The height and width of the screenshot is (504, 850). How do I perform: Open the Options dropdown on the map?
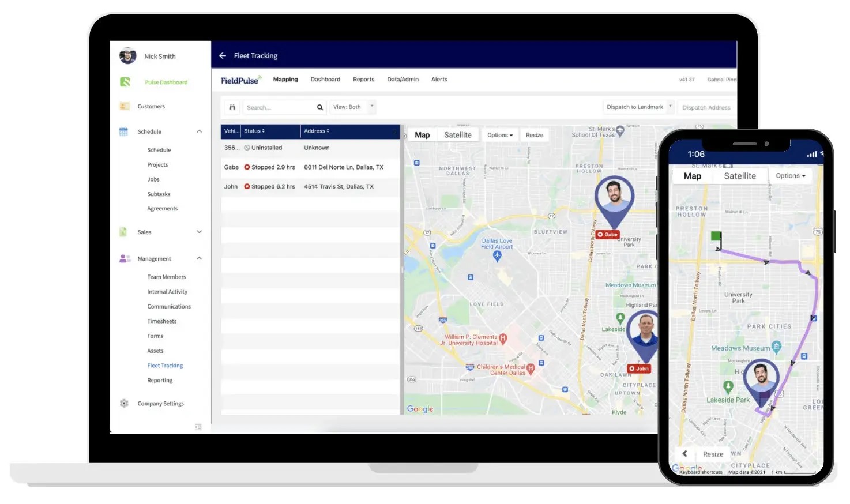tap(499, 134)
